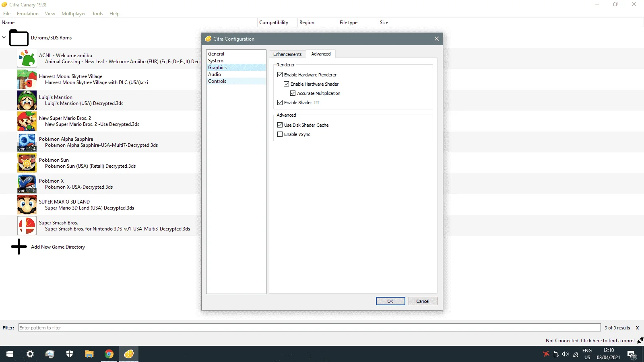Open the Emulation menu
Screen dimensions: 644x362
click(x=28, y=14)
